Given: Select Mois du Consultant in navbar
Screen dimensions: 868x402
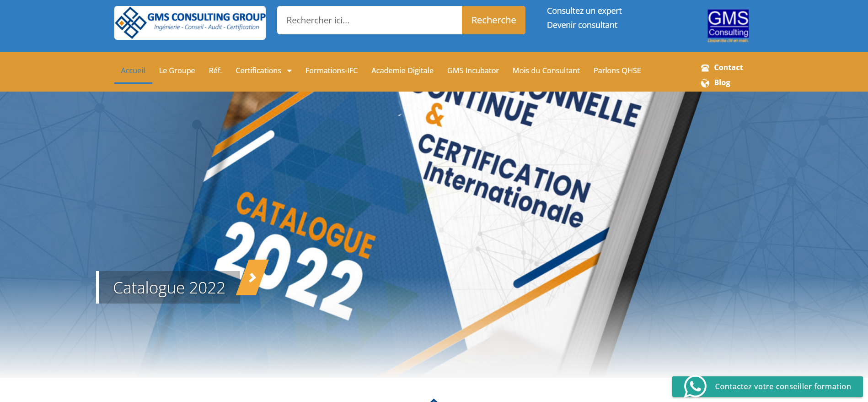Looking at the screenshot, I should click(546, 71).
